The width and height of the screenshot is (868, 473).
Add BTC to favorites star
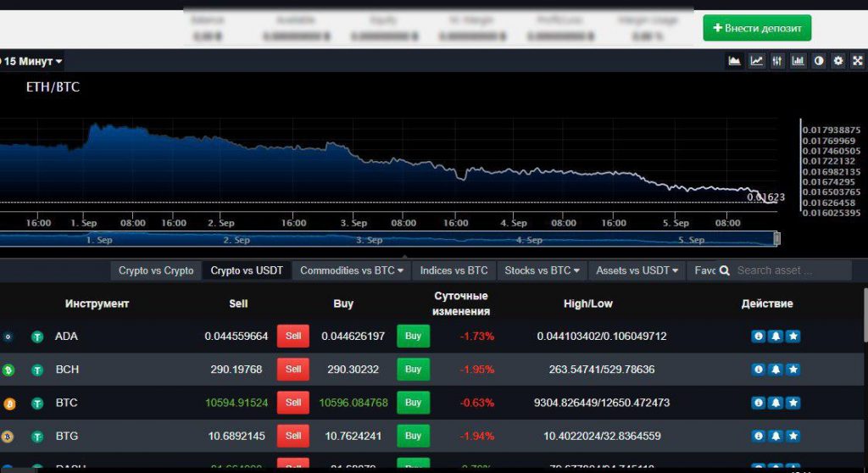(793, 403)
